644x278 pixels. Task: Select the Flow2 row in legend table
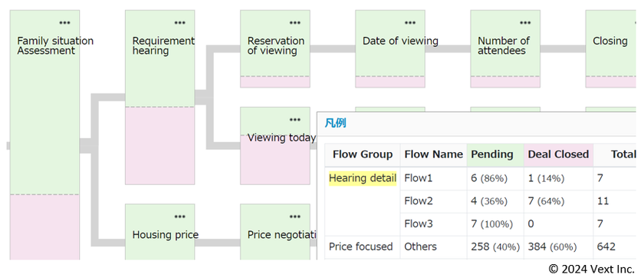[481, 201]
